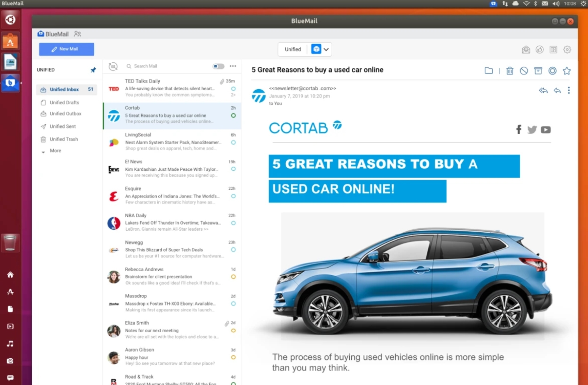Select the Unified Sent folder
Image resolution: width=588 pixels, height=385 pixels.
(x=63, y=126)
